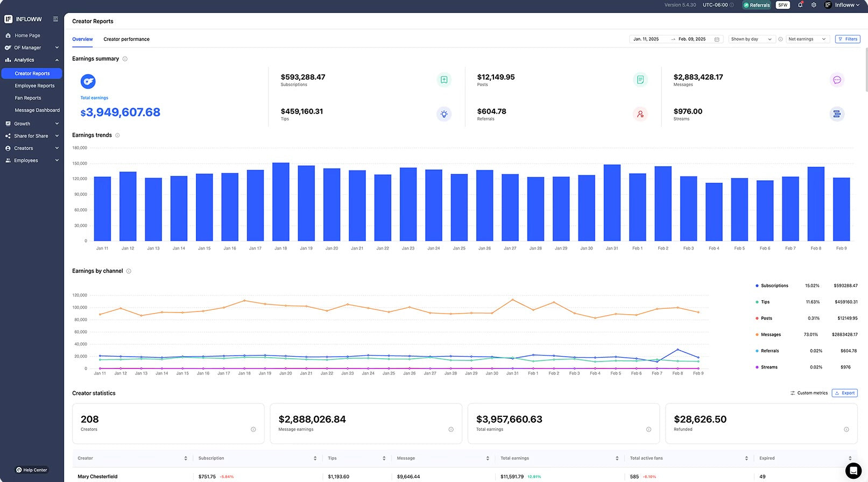Click the notification bell icon
The width and height of the screenshot is (868, 482).
click(800, 5)
